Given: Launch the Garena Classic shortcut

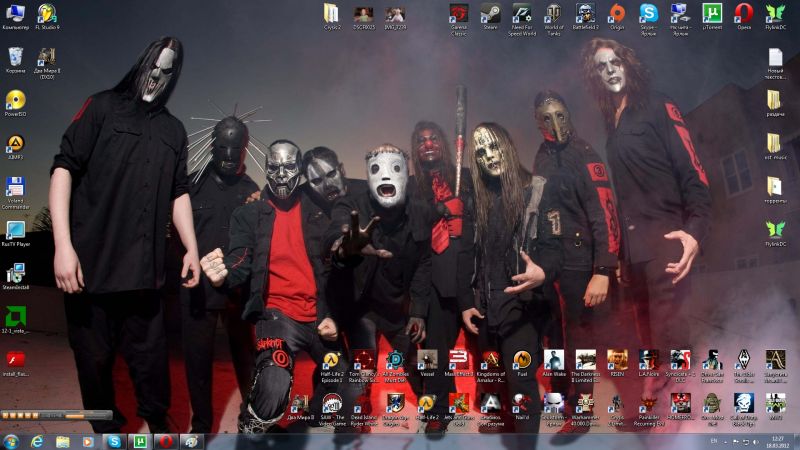Looking at the screenshot, I should [459, 19].
